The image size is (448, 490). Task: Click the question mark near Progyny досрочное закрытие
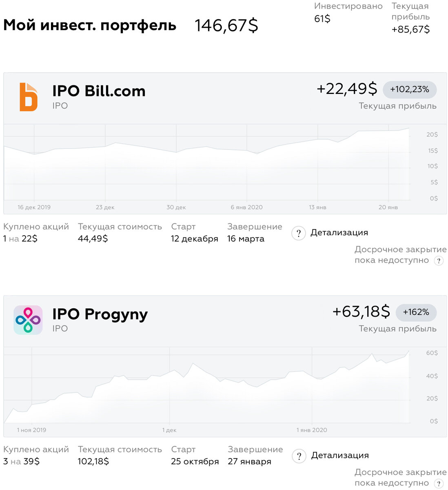pyautogui.click(x=438, y=483)
